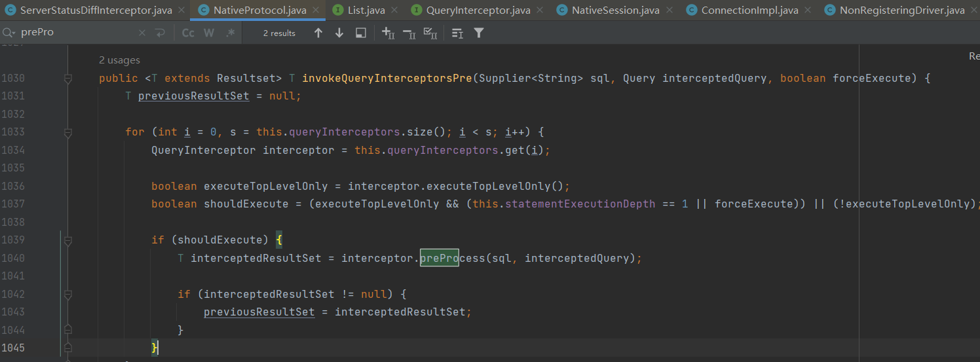Close the NativeProtocol.java tab
Image resolution: width=980 pixels, height=362 pixels.
coord(316,10)
